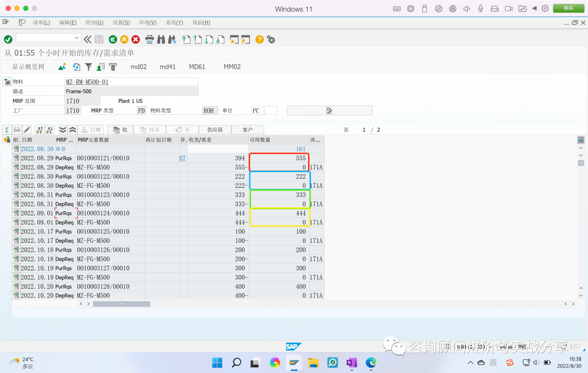
Task: Click the green Enter checkmark icon
Action: coord(8,39)
